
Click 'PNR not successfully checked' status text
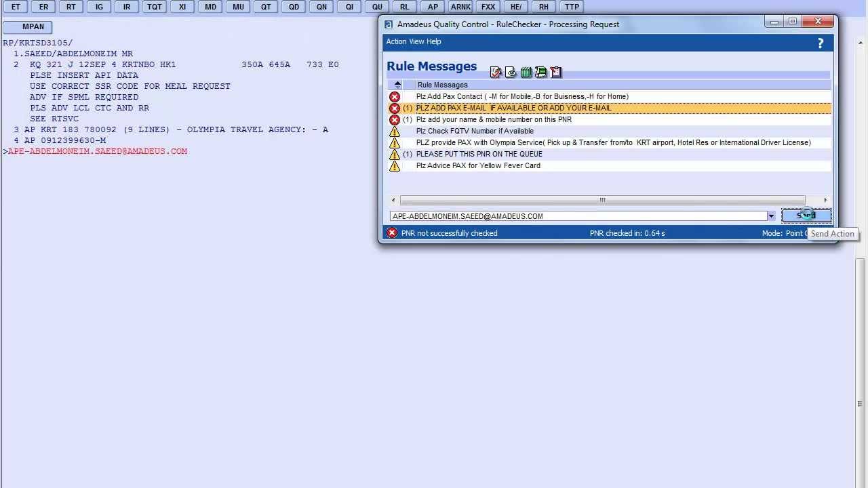[x=449, y=233]
